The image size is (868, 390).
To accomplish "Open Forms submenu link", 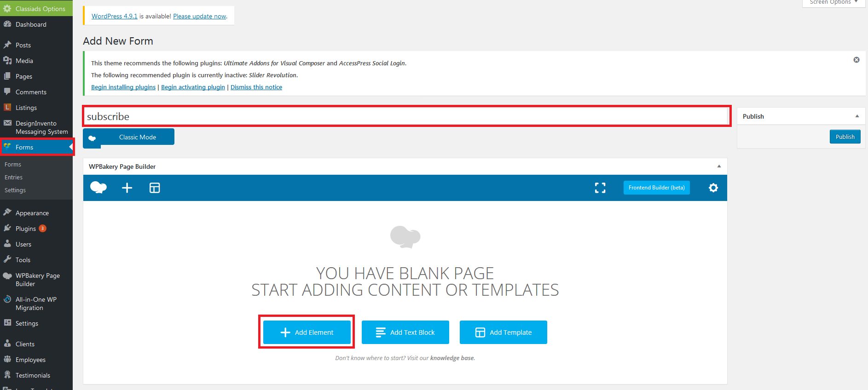I will tap(13, 164).
